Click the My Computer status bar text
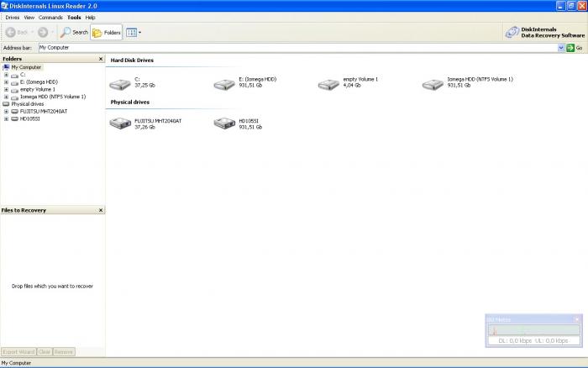588x368 pixels. click(x=16, y=363)
